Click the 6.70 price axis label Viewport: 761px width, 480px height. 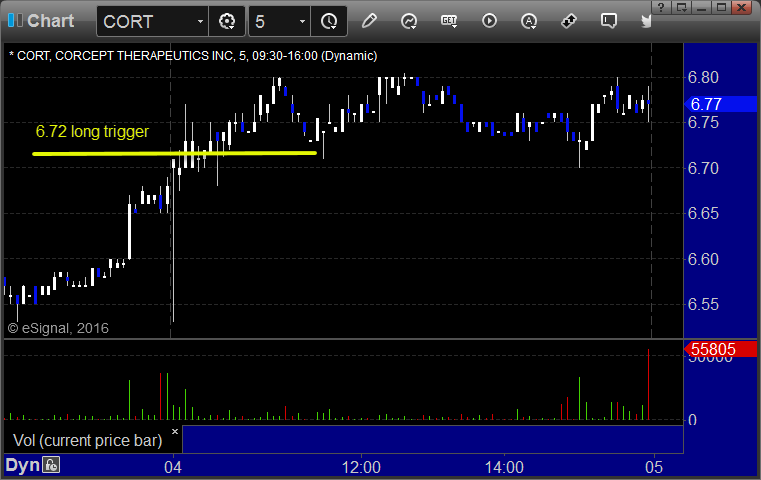pyautogui.click(x=703, y=168)
